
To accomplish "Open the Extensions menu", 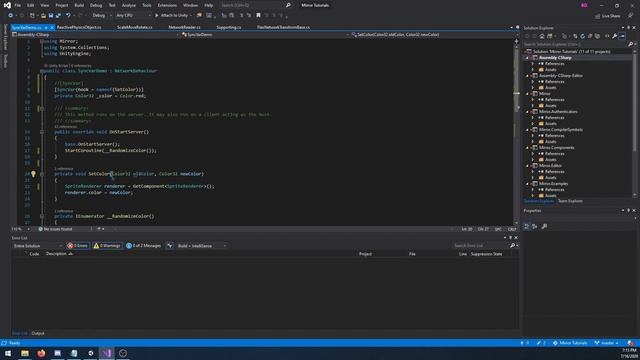I will pos(167,5).
